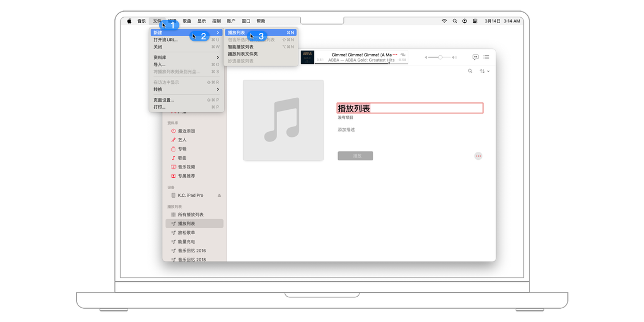Click the Wi-Fi status icon
The width and height of the screenshot is (644, 322).
pos(444,21)
